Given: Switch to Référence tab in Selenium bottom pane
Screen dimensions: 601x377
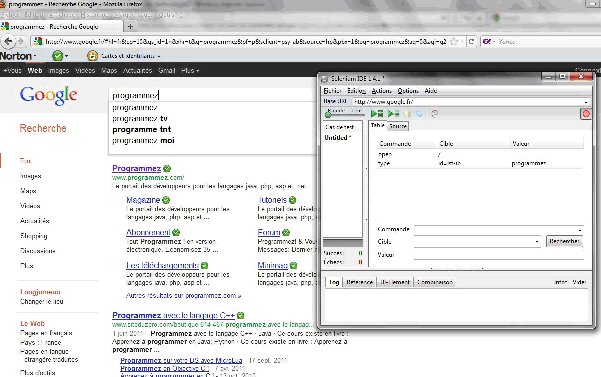Looking at the screenshot, I should point(359,282).
